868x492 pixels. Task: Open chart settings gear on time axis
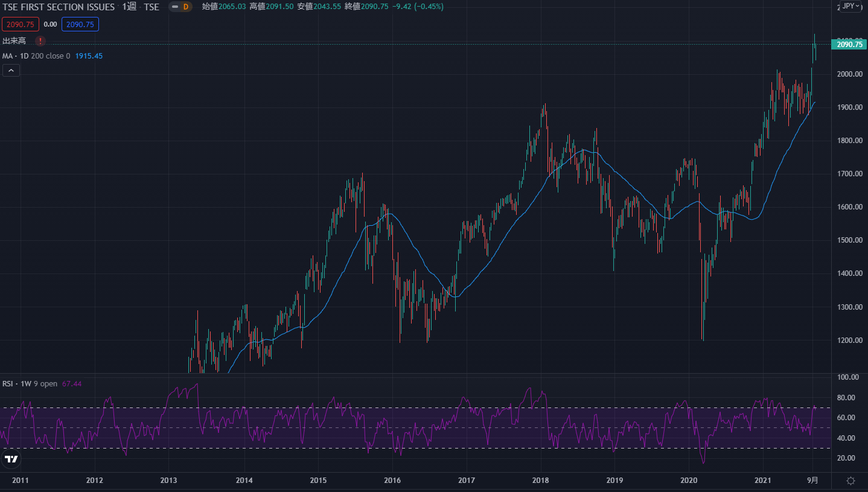850,481
